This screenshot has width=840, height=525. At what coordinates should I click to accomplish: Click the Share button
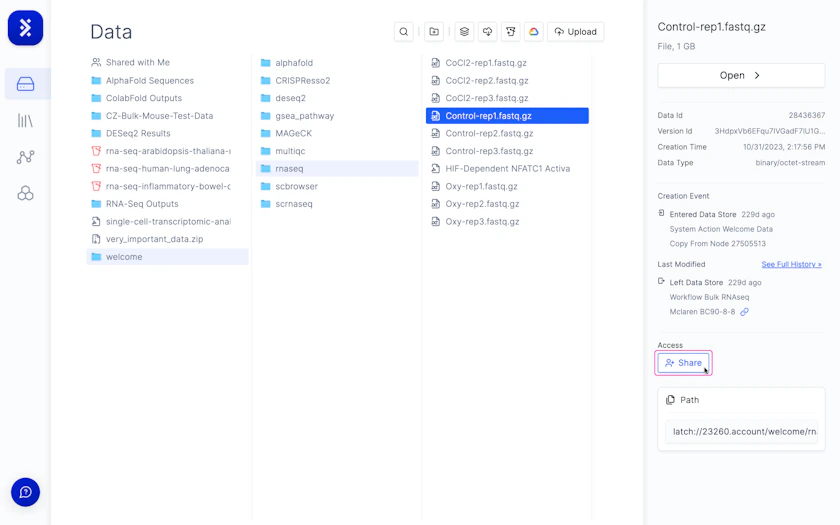[683, 363]
